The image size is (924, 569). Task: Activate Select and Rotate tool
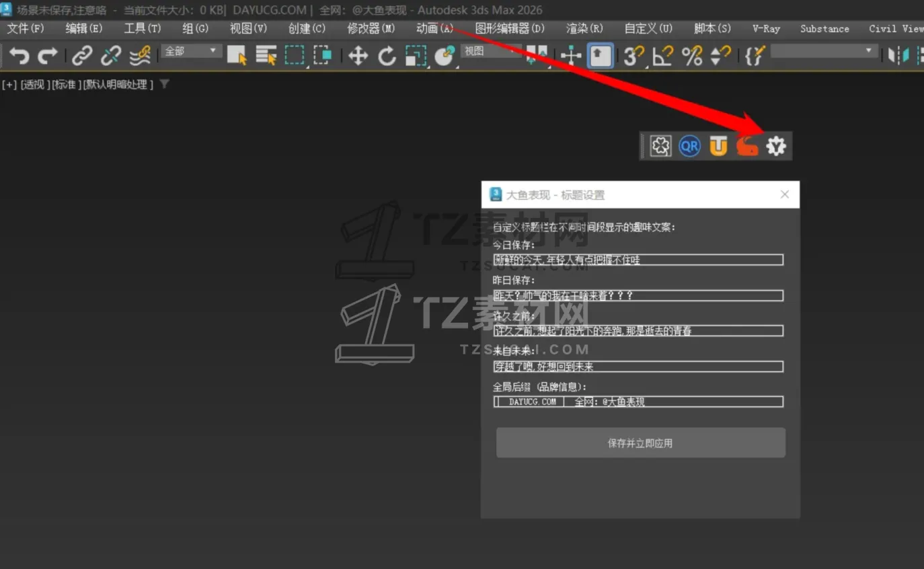pos(387,55)
